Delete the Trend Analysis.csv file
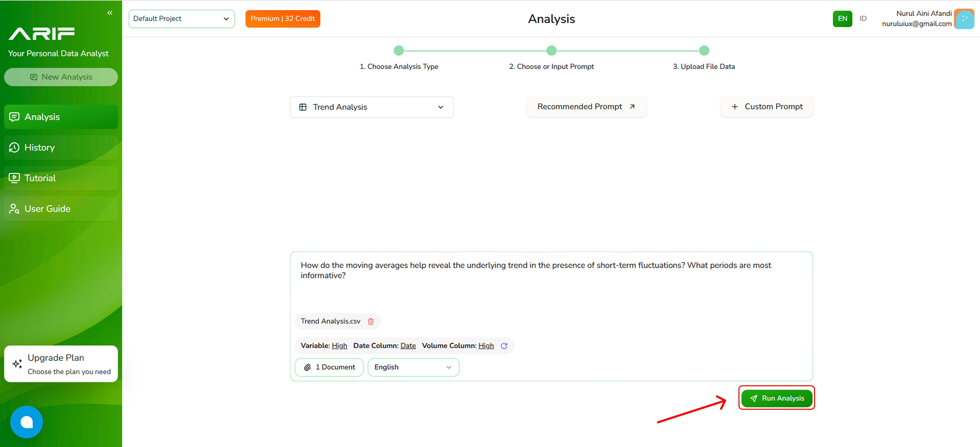Screen dimensions: 980x447 click(371, 322)
